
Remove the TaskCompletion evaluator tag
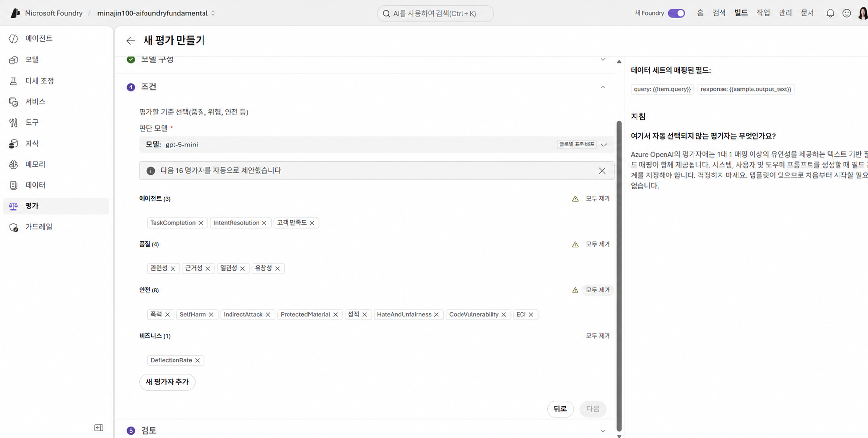click(201, 223)
